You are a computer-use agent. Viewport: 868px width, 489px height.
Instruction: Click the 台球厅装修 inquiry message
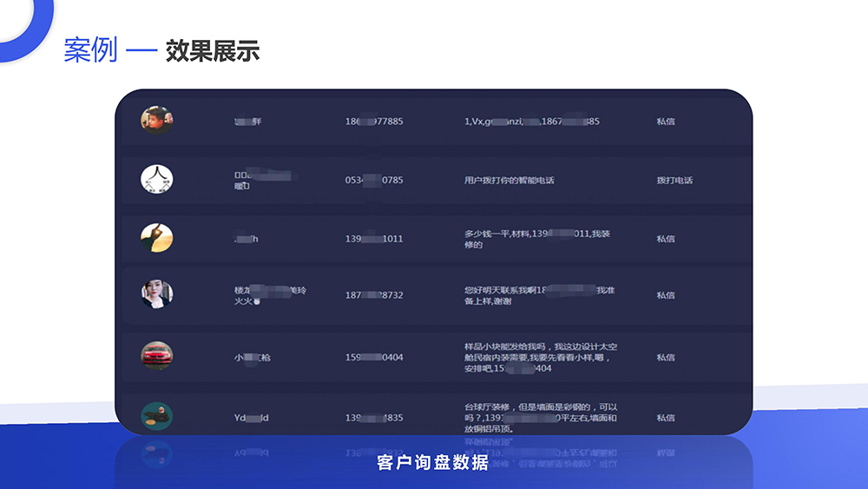click(540, 417)
